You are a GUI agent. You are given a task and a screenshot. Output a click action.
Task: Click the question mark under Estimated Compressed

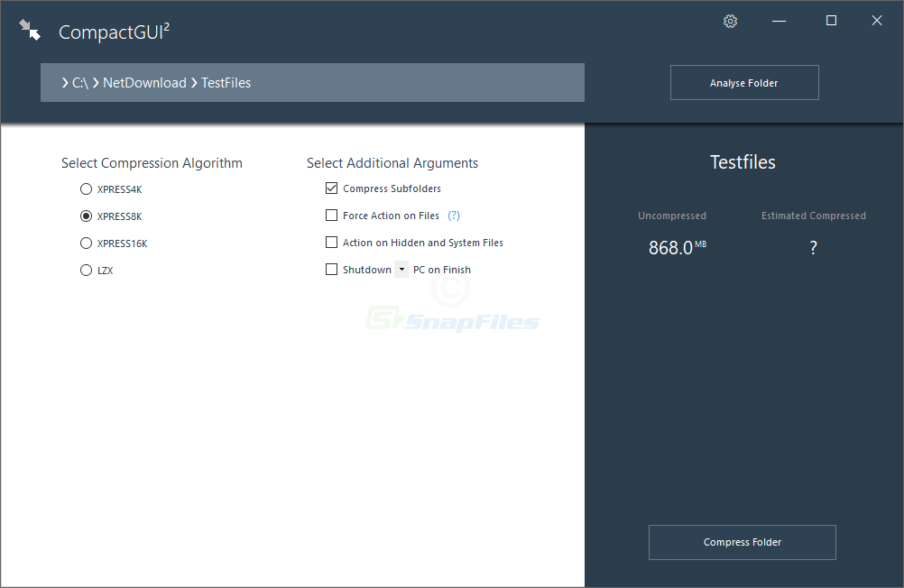[812, 247]
